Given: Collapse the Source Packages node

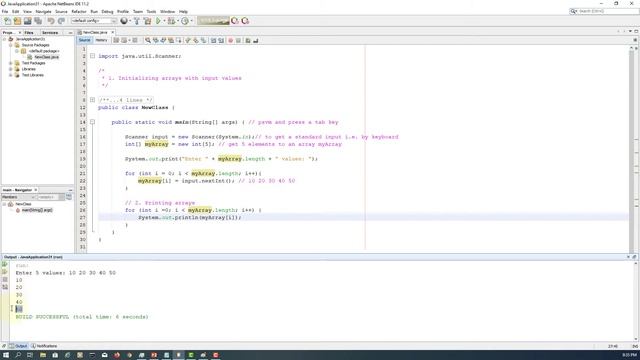Looking at the screenshot, I should [x=11, y=45].
